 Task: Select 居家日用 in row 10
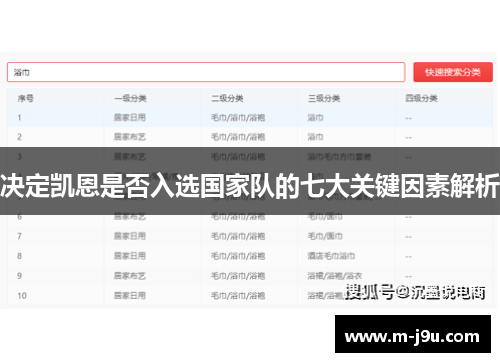coord(130,295)
